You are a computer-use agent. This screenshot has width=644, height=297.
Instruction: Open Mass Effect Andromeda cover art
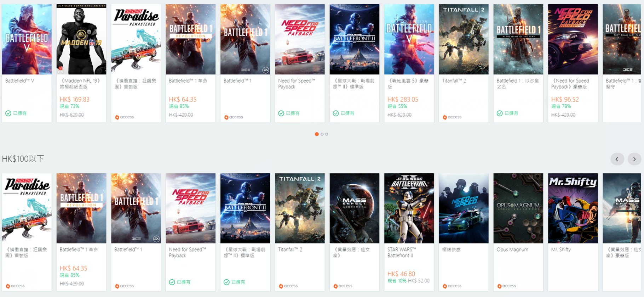(355, 208)
